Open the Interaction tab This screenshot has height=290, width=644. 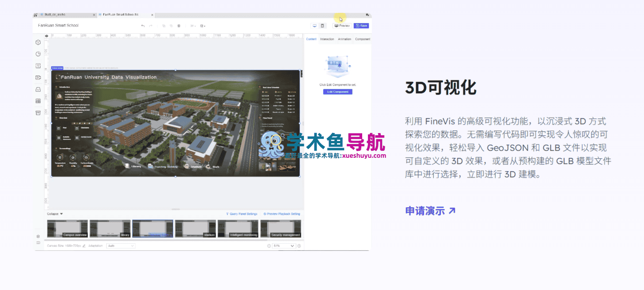tap(327, 39)
